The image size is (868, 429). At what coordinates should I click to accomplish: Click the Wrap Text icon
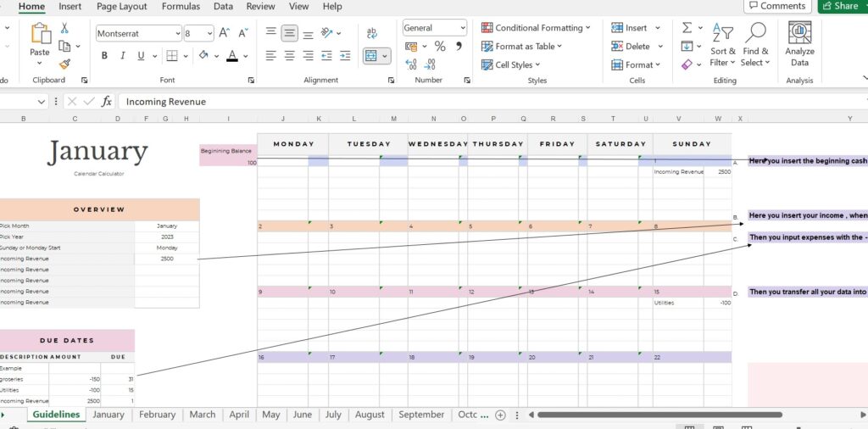click(372, 33)
